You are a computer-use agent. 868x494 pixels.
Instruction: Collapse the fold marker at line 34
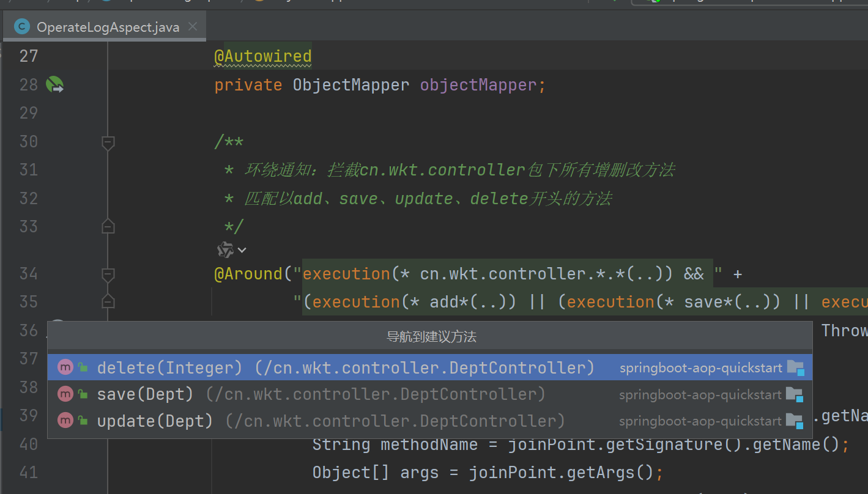click(x=108, y=275)
